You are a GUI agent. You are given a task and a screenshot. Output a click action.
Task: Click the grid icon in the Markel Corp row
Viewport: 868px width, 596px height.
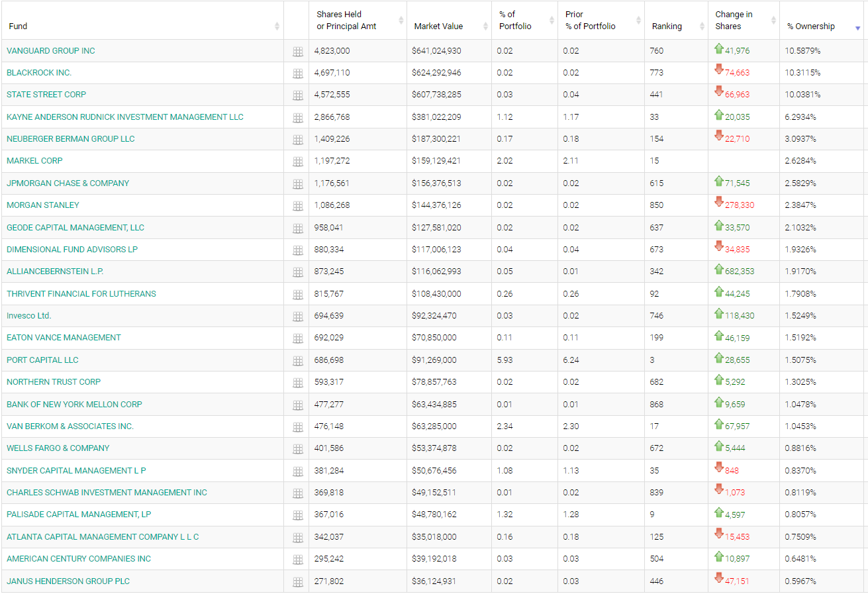click(x=298, y=162)
